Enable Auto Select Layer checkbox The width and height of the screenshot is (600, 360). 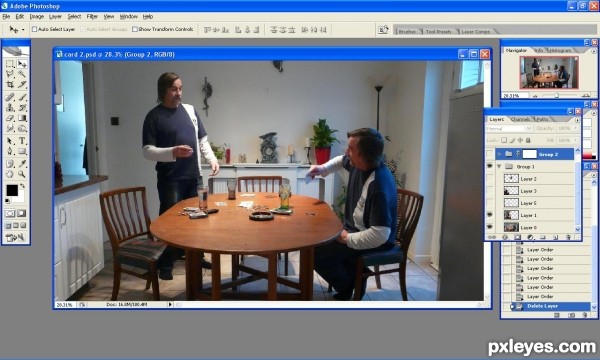[34, 29]
